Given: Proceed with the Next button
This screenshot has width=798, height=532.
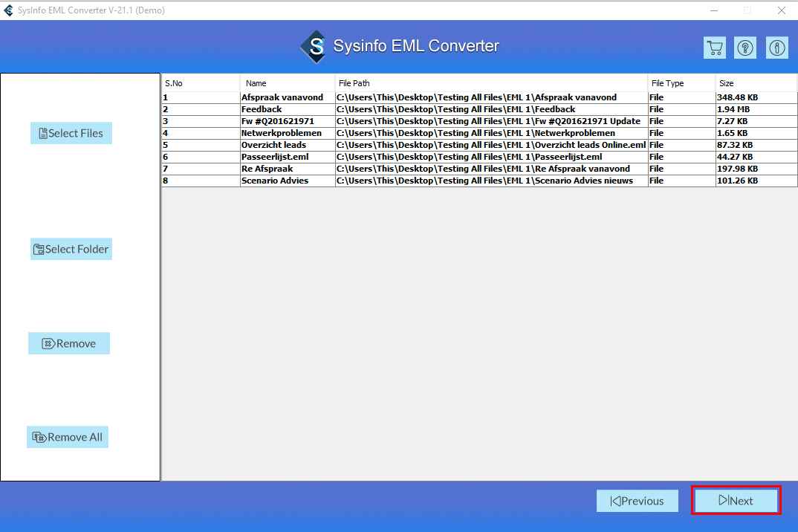Looking at the screenshot, I should 736,501.
